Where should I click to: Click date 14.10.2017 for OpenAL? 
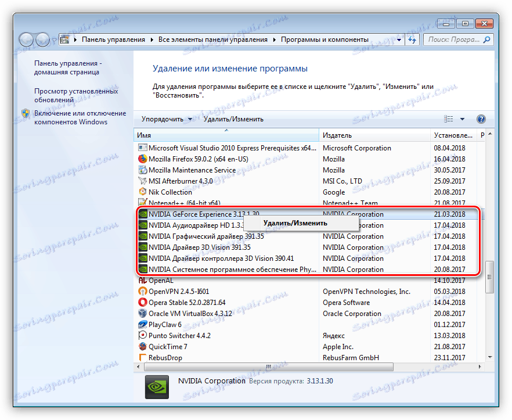449,281
